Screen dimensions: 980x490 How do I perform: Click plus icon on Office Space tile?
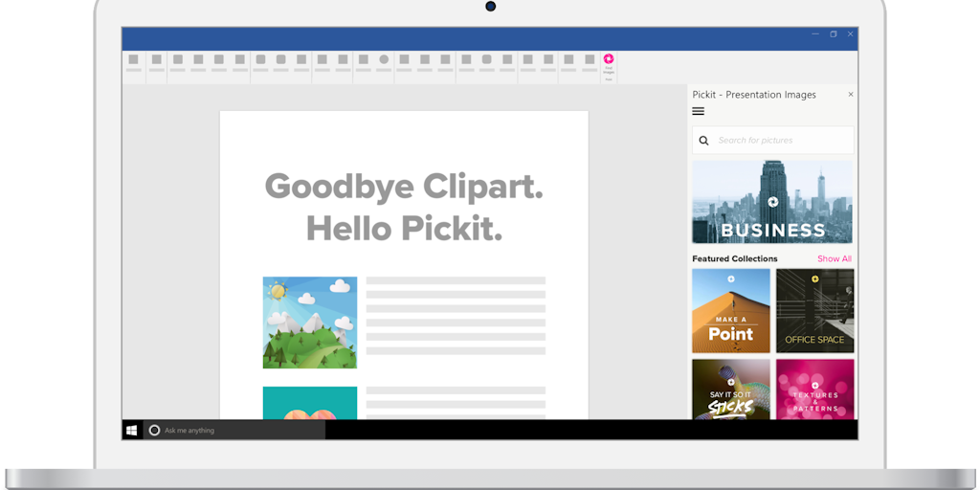click(815, 279)
